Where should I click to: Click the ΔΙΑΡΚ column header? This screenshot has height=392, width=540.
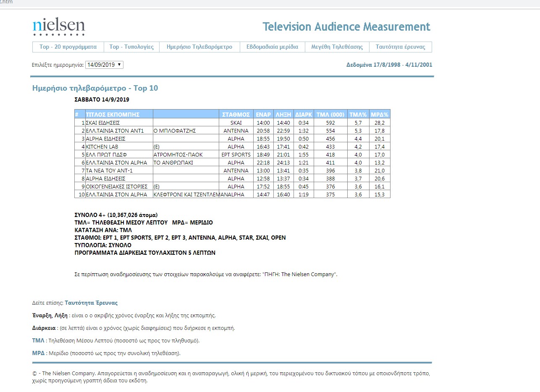(x=303, y=115)
